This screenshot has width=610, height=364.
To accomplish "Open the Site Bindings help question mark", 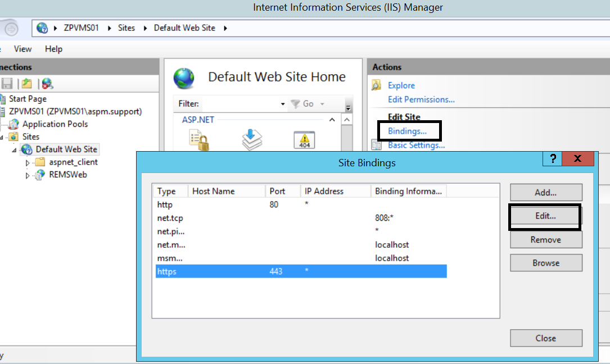I will (553, 158).
